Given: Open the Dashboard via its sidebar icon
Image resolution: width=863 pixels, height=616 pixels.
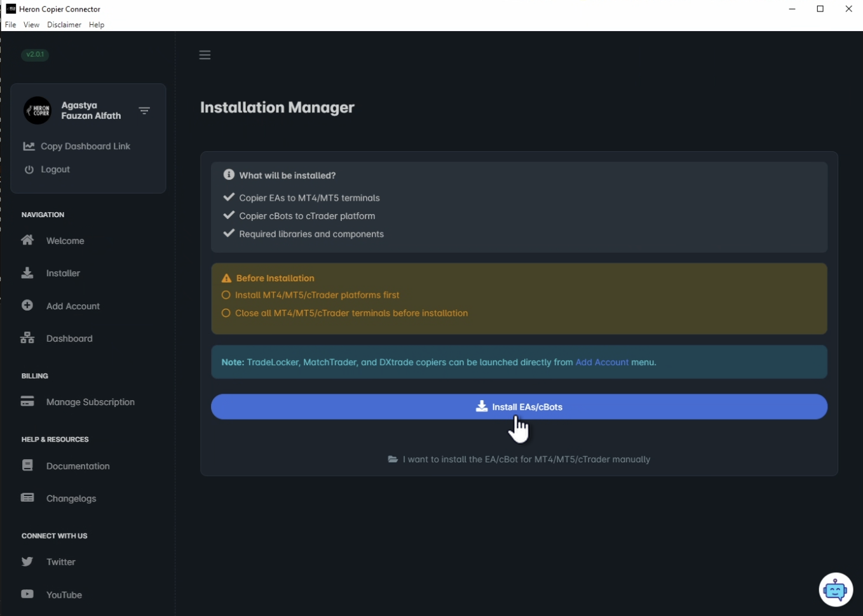Looking at the screenshot, I should point(27,338).
